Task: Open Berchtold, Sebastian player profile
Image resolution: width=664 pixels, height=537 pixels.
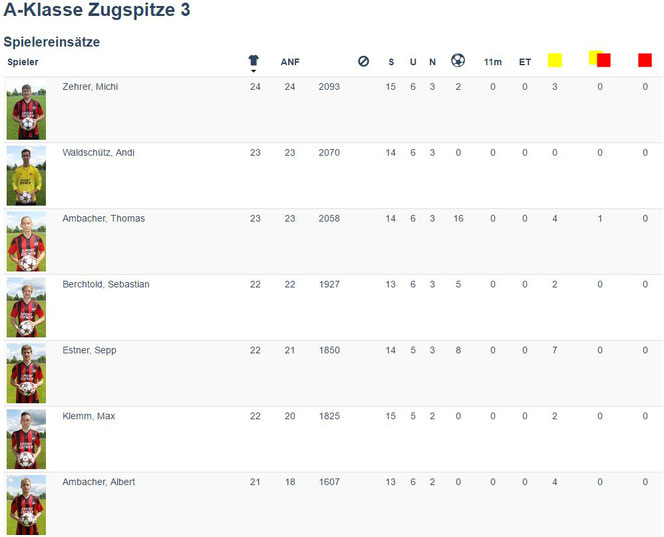Action: [x=106, y=284]
